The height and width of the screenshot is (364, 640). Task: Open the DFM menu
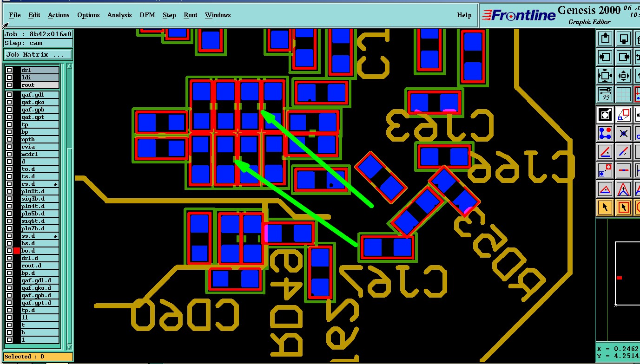147,15
